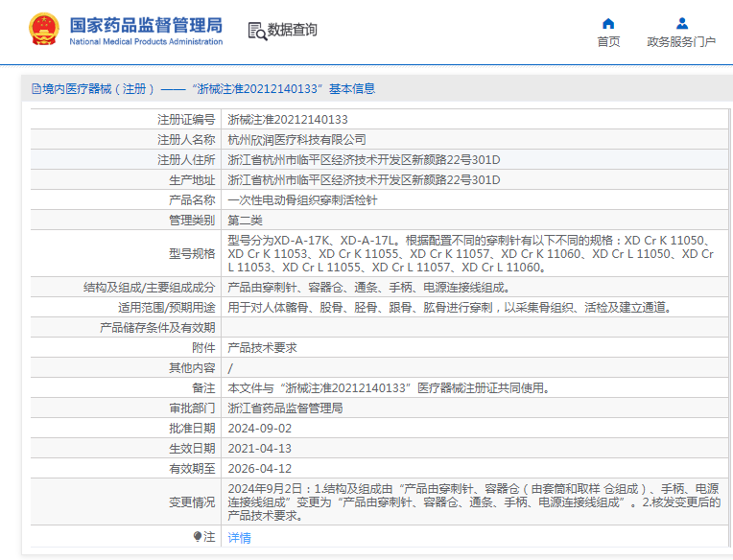This screenshot has height=560, width=733.
Task: Click the National Medical Products Administration subtitle
Action: (146, 42)
